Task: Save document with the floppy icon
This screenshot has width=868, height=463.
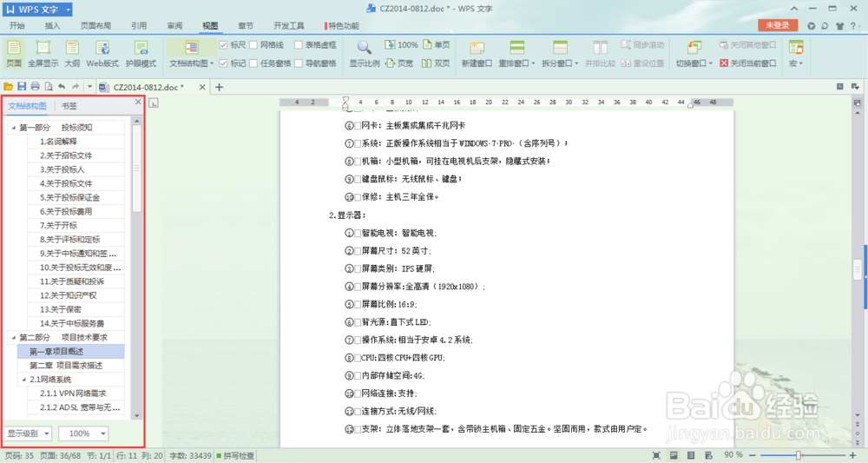Action: coord(22,86)
